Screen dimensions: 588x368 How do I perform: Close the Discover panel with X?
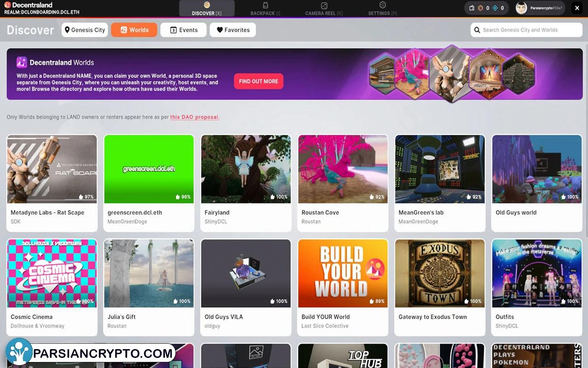point(577,8)
